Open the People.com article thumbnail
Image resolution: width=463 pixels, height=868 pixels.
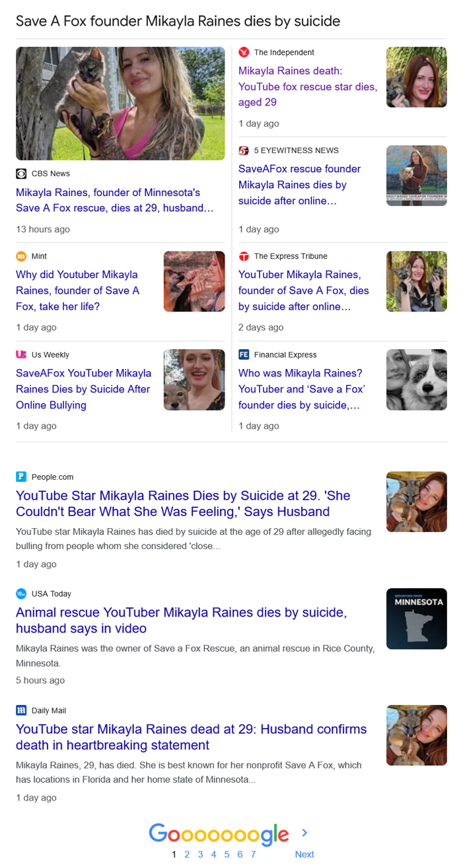tap(417, 502)
